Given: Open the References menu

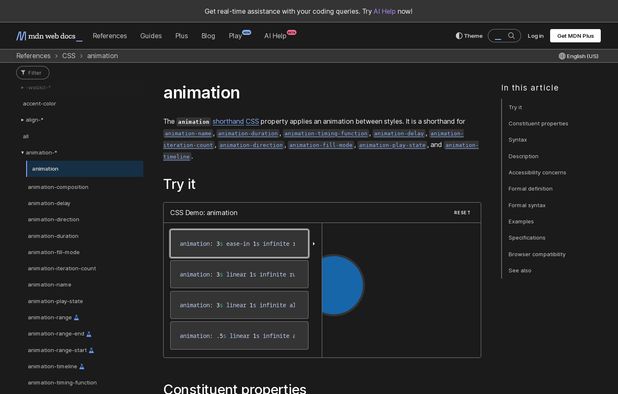Looking at the screenshot, I should 110,36.
